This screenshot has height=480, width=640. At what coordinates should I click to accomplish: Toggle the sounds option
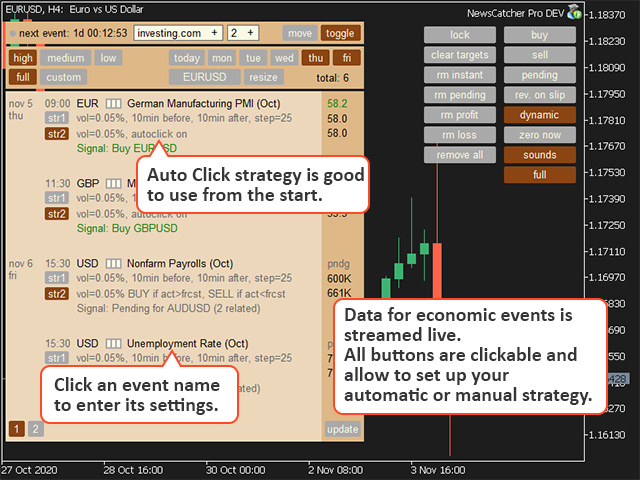(540, 155)
